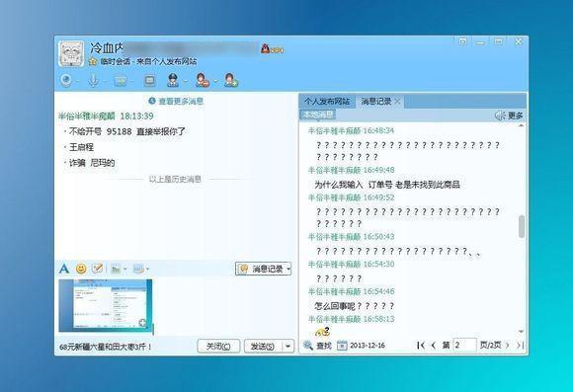The height and width of the screenshot is (392, 573).
Task: Click the notepad with pencil icon
Action: tap(97, 269)
